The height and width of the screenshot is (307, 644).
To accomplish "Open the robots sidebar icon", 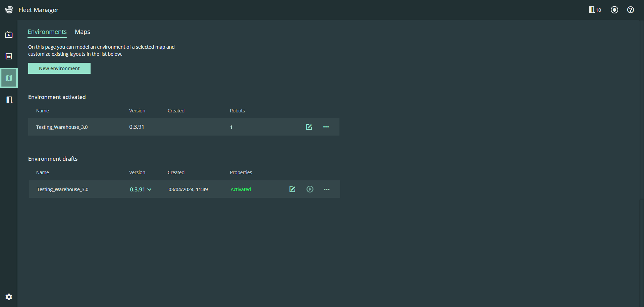I will (9, 100).
